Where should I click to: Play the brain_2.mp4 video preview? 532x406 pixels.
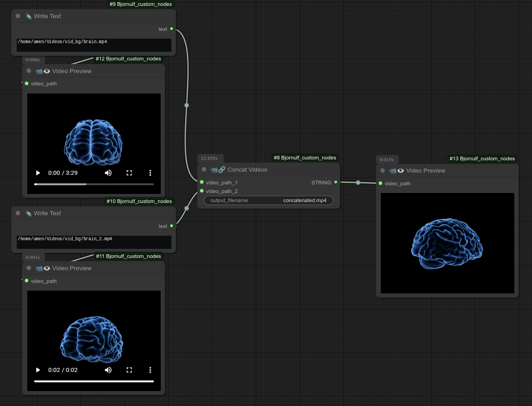[38, 370]
